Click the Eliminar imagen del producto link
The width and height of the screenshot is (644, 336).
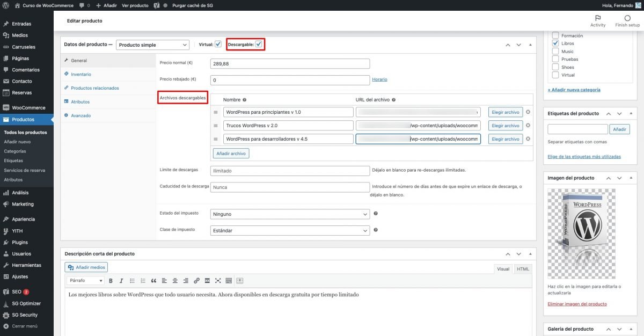pyautogui.click(x=577, y=304)
